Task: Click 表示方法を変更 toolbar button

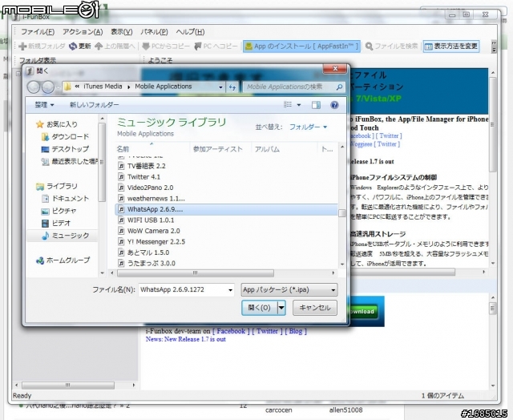Action: pos(451,46)
